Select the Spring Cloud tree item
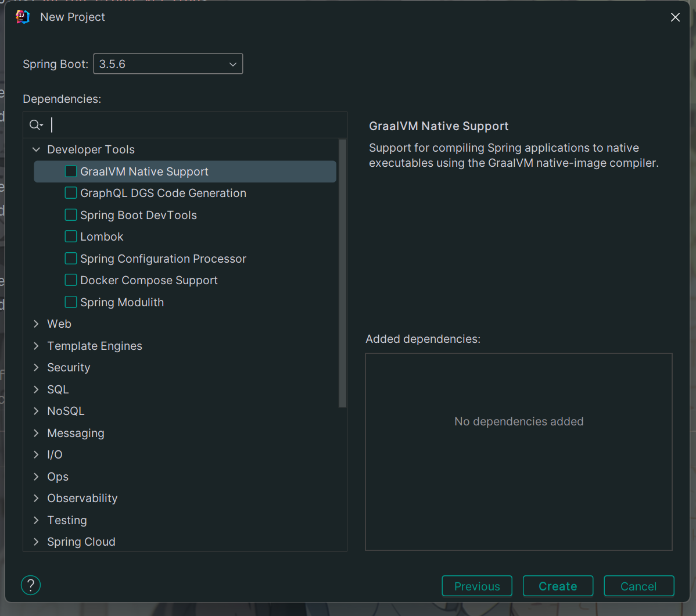 [81, 542]
